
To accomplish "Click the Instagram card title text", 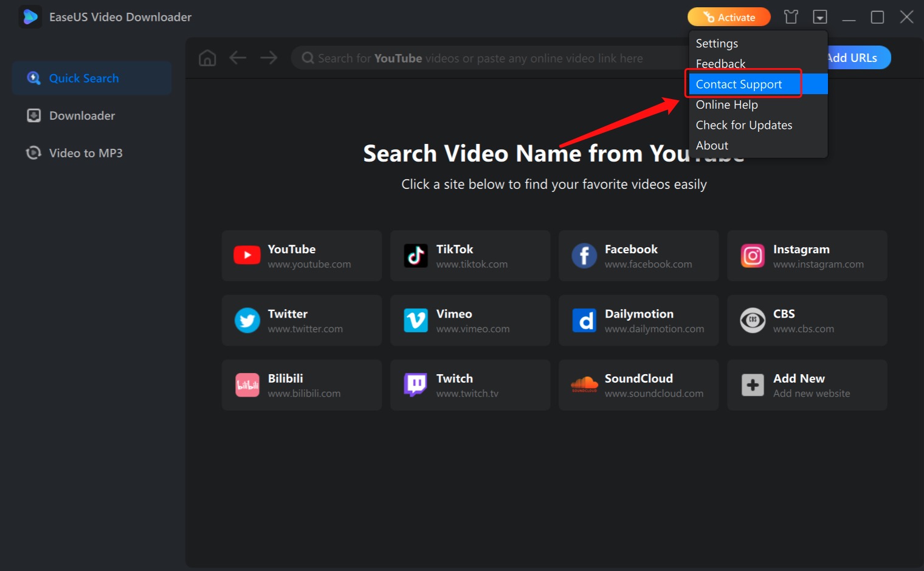I will pos(801,249).
